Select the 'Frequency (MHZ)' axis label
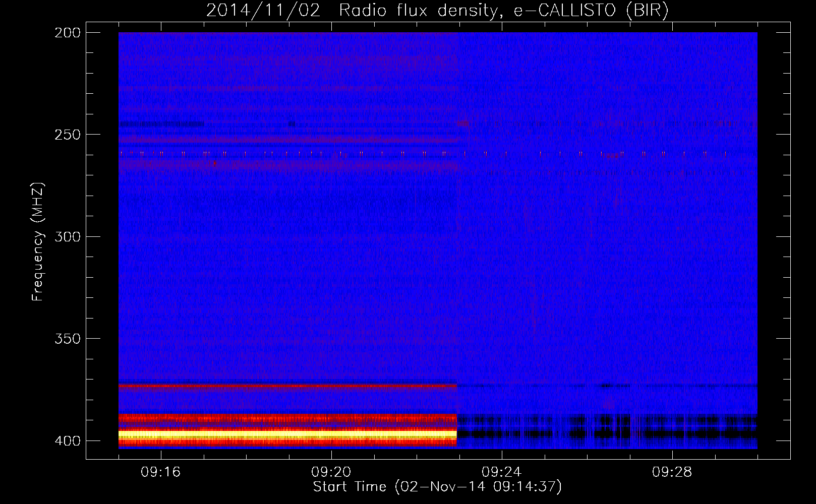 pos(38,242)
